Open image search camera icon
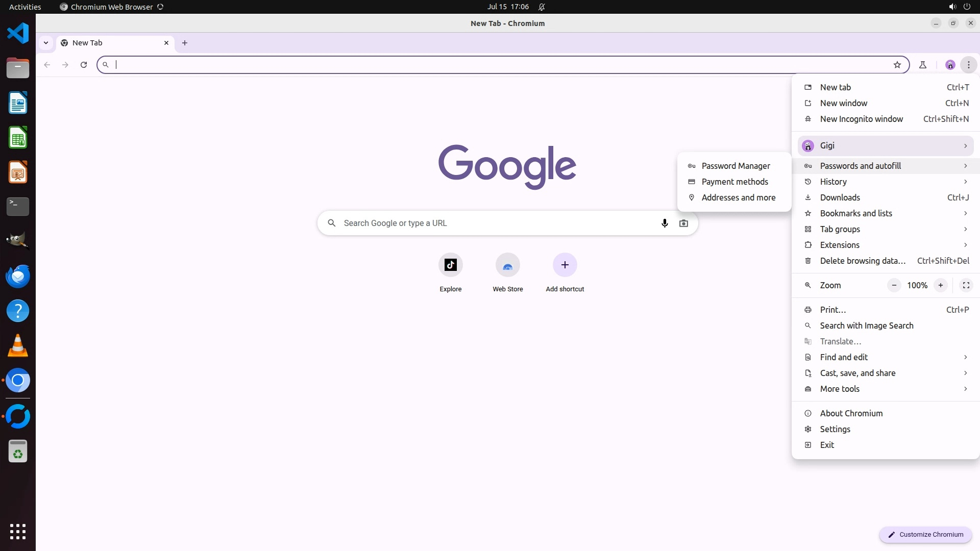 (683, 223)
